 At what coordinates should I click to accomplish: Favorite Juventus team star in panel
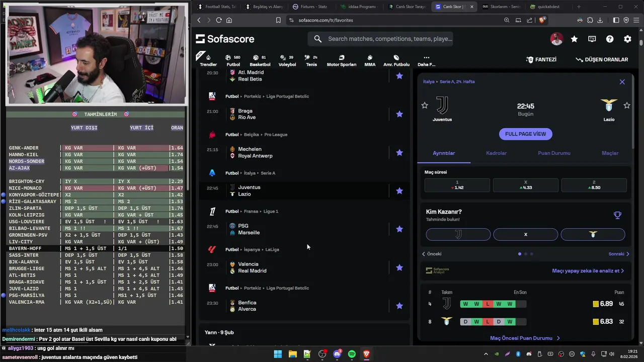[x=425, y=105]
